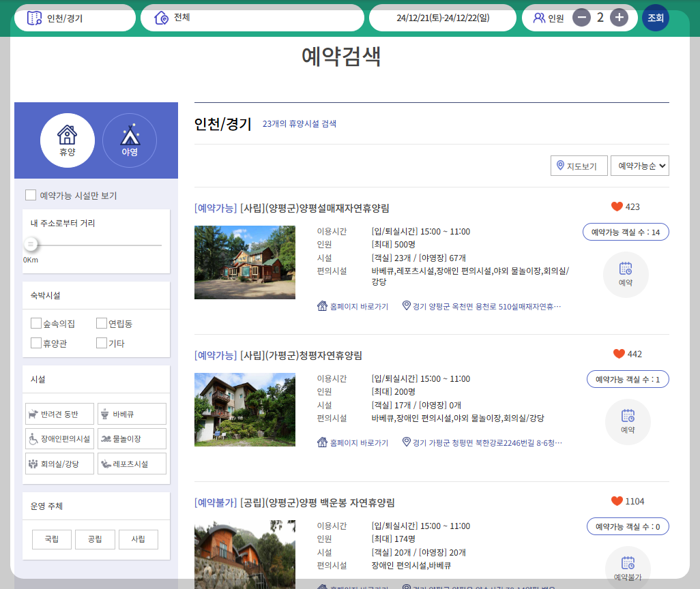Click 예약불가 calendar icon for 양평 백운봉
This screenshot has width=700, height=589.
pos(628,569)
